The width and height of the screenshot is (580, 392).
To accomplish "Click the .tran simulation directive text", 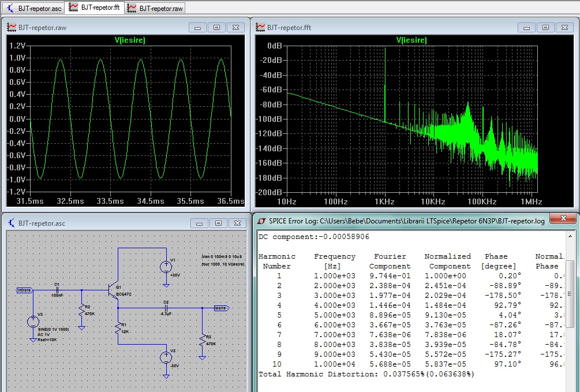I will 221,256.
